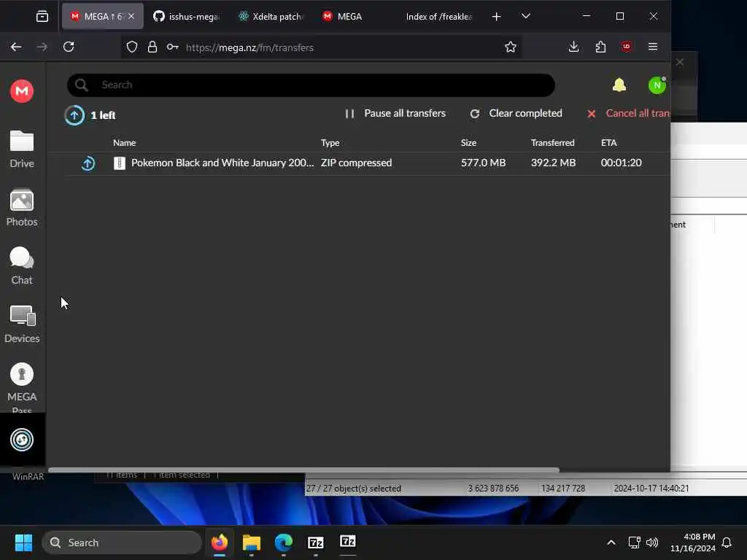Clear completed transfers
This screenshot has width=747, height=560.
click(516, 113)
